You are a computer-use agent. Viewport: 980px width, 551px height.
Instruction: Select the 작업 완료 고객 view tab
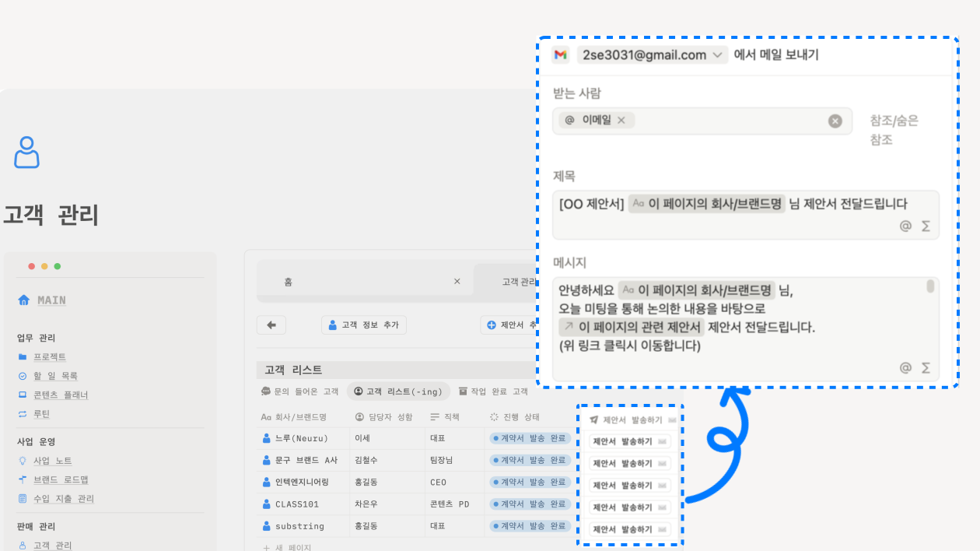tap(493, 391)
